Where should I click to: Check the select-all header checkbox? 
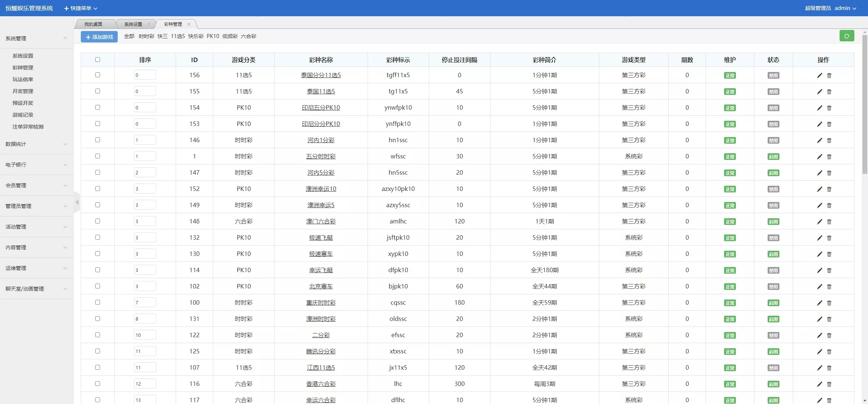coord(97,59)
